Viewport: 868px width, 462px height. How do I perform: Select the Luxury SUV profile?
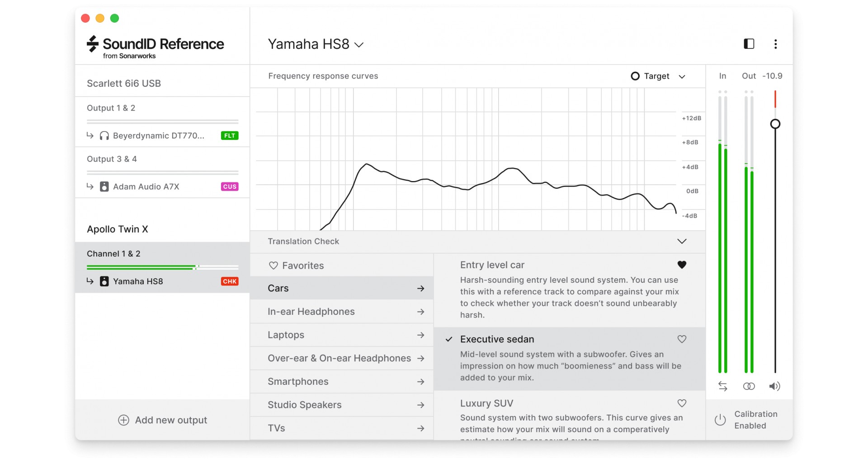point(486,403)
